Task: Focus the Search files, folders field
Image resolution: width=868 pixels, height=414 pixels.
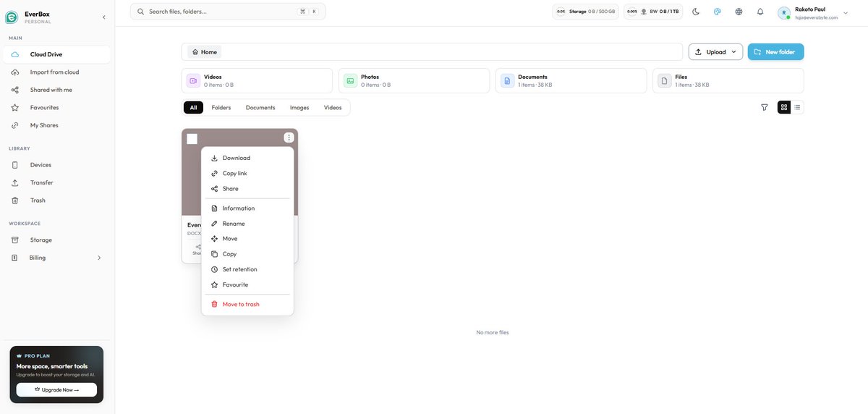Action: (228, 12)
